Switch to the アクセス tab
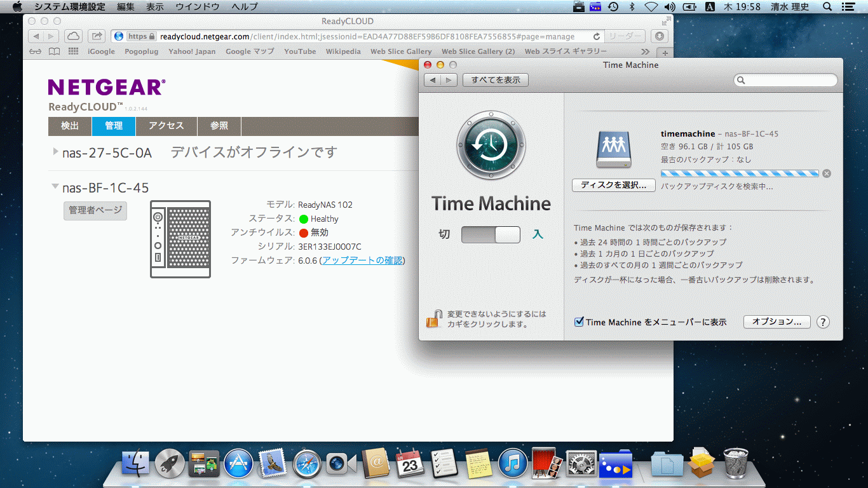The image size is (868, 488). pyautogui.click(x=166, y=126)
